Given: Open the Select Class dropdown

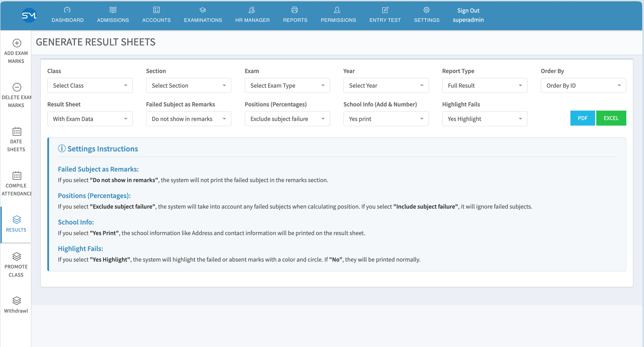Looking at the screenshot, I should pos(90,86).
